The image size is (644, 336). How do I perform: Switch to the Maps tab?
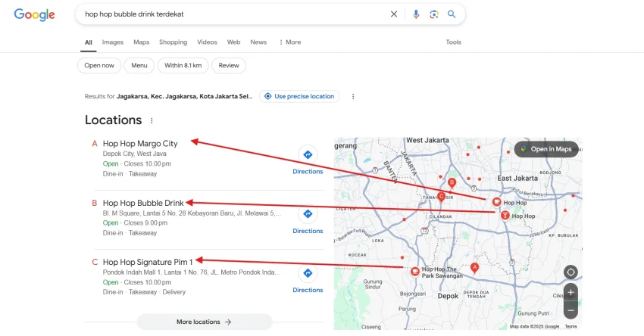tap(142, 42)
